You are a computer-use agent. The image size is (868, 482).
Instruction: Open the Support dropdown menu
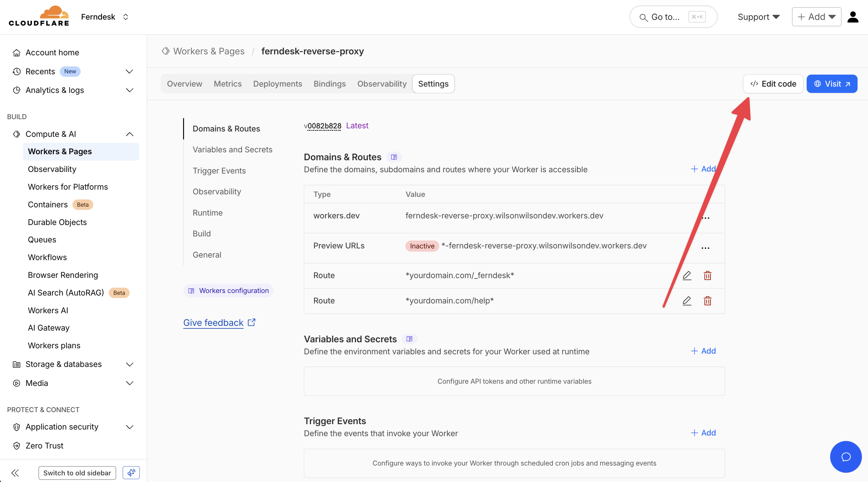click(x=758, y=17)
